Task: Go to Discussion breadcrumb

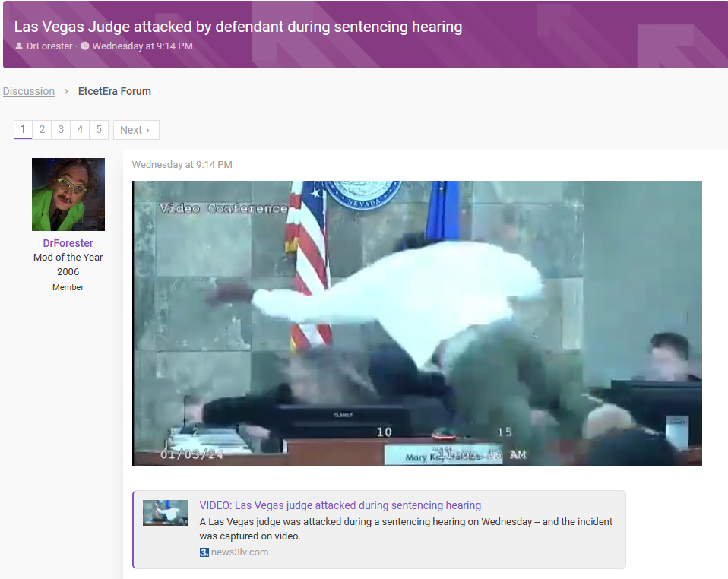Action: point(29,91)
